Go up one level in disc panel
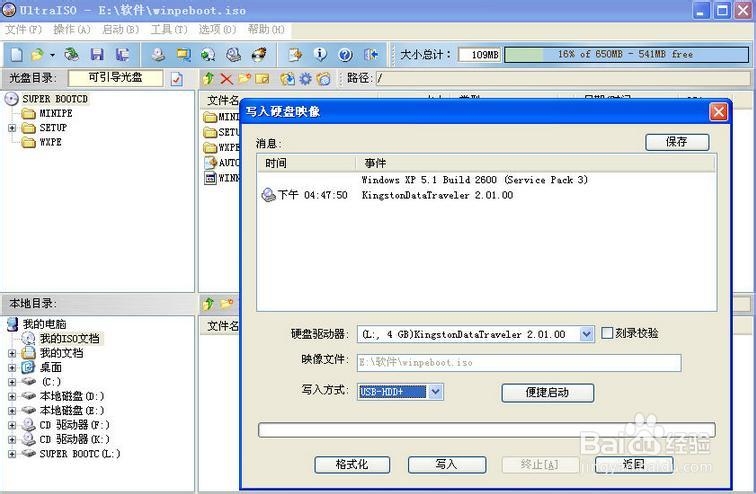The width and height of the screenshot is (756, 494). tap(208, 79)
